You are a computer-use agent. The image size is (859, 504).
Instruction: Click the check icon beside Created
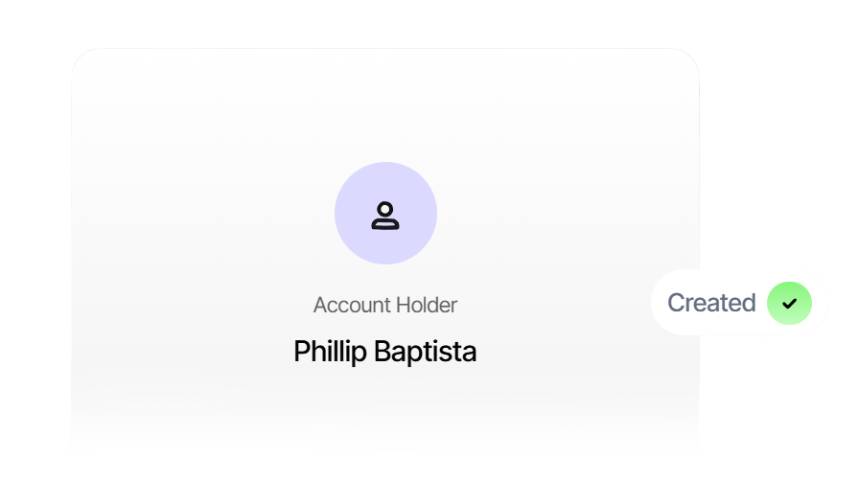(x=789, y=303)
